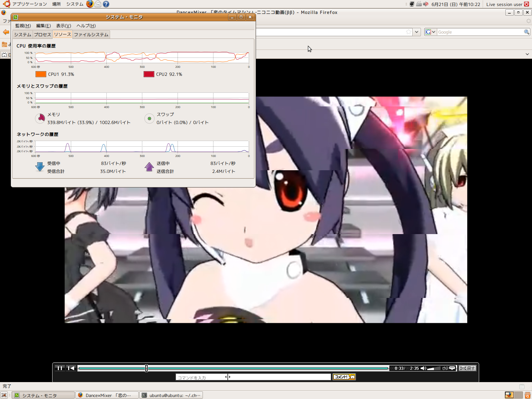Click the search magnifier icon
This screenshot has width=532, height=399.
[x=527, y=32]
